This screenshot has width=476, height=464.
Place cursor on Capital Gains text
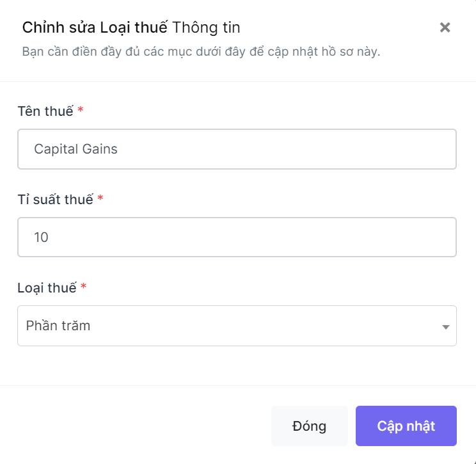click(x=75, y=149)
